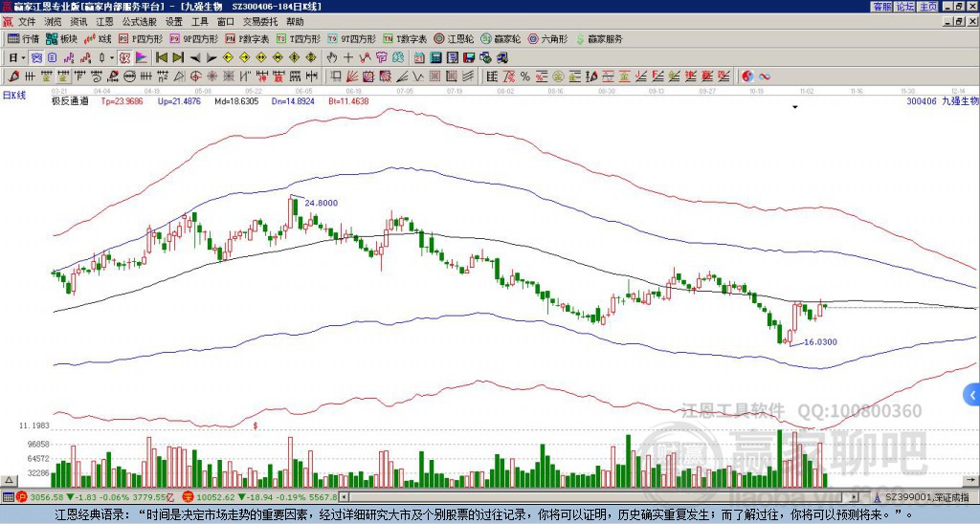Click the 客服 link
The image size is (980, 524).
[881, 7]
